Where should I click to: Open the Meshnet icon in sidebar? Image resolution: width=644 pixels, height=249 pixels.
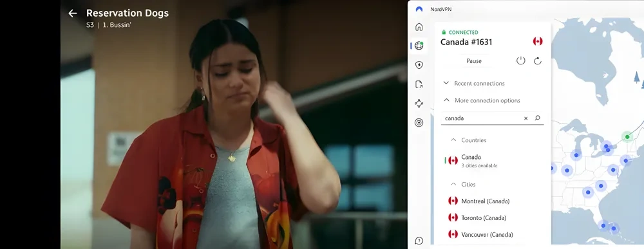pyautogui.click(x=419, y=104)
